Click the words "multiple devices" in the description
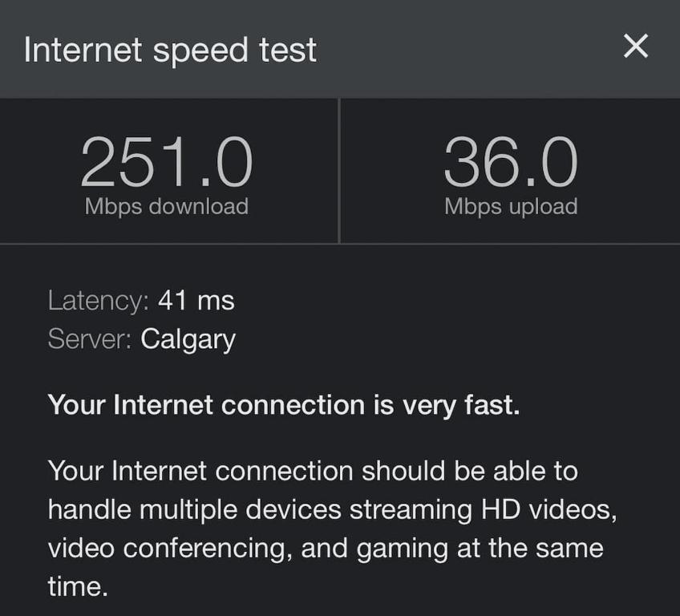Viewport: 680px width, 616px height. (247, 510)
